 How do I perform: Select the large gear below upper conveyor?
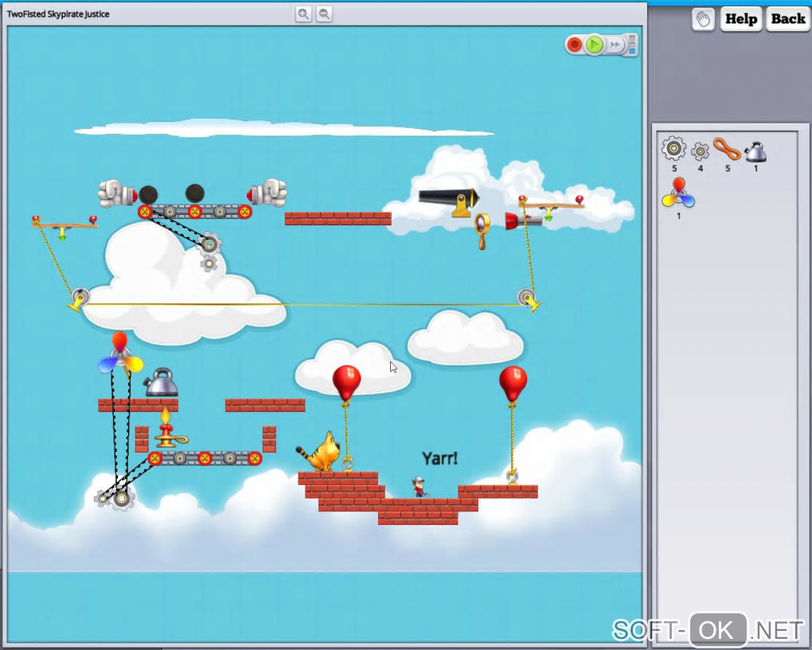pyautogui.click(x=209, y=244)
